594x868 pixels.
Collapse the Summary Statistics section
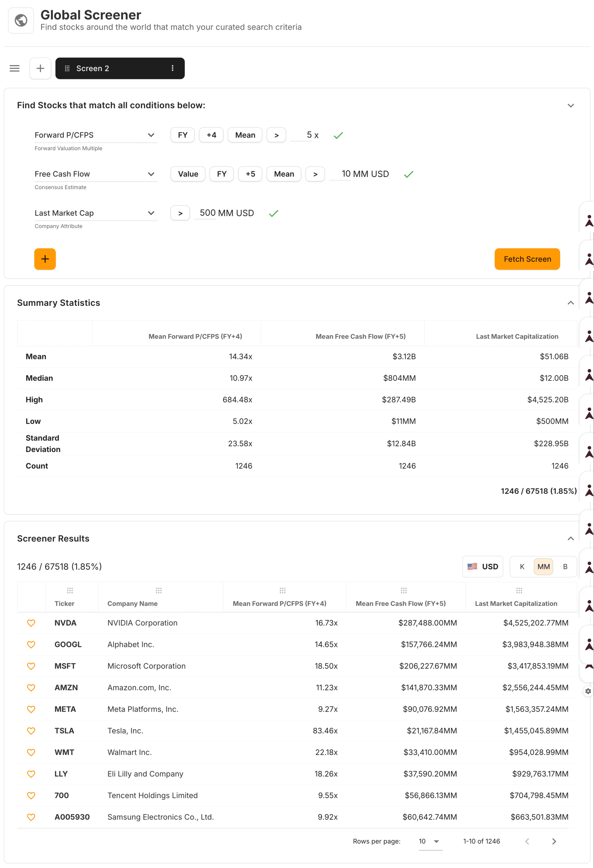(x=571, y=302)
